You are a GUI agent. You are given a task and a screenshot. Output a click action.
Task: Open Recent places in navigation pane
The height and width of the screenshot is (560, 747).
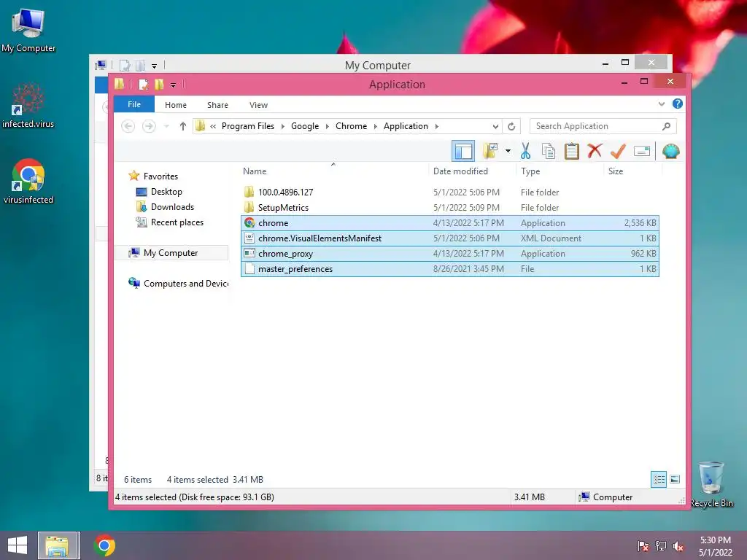click(x=169, y=222)
